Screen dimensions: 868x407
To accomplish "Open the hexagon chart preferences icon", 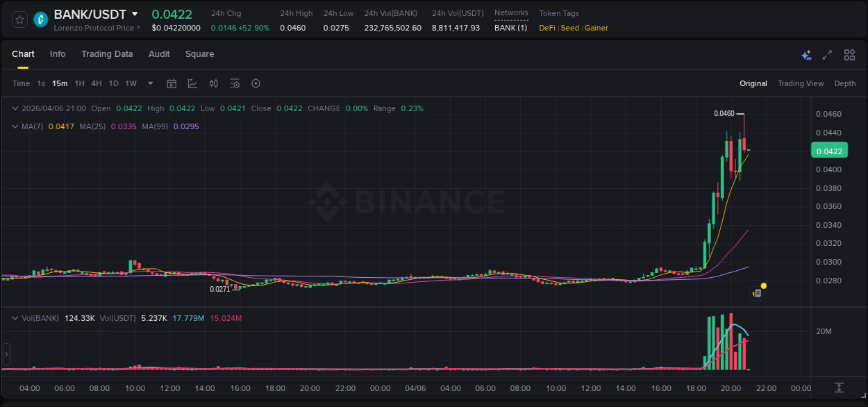I will (256, 83).
